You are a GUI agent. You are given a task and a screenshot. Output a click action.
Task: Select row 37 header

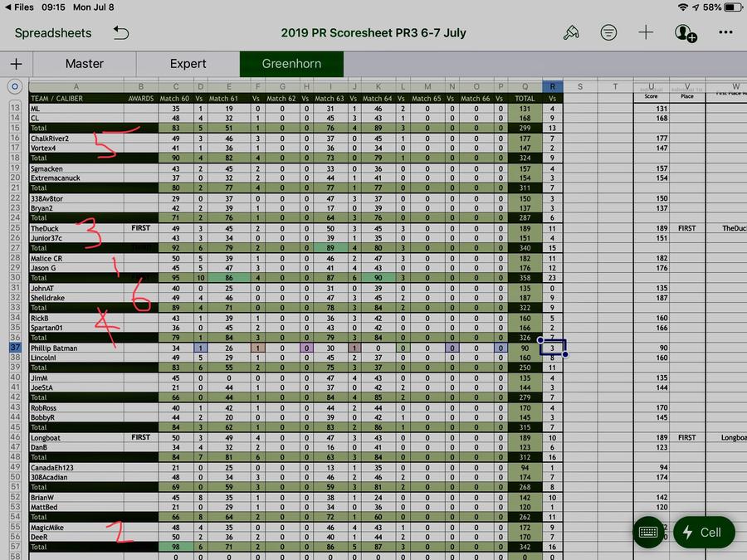(14, 348)
